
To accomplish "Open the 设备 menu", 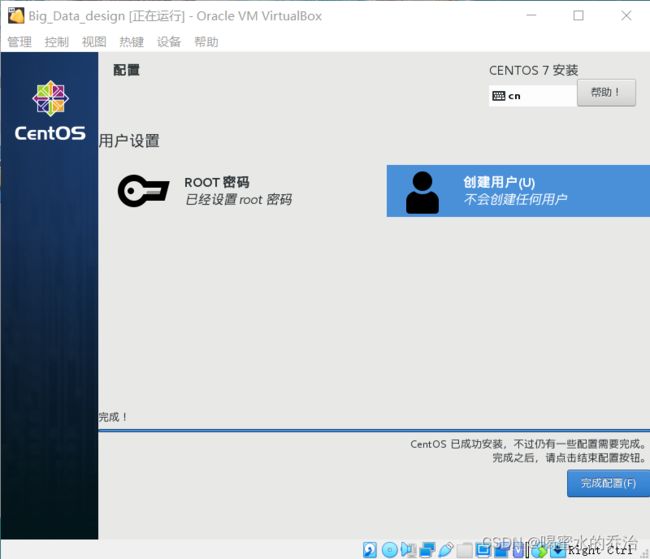I will tap(169, 41).
